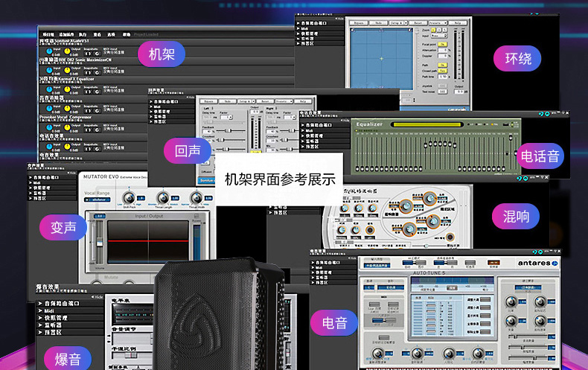
Task: Click yellow Output knob of Kermal X Equalizer row
Action: [67, 89]
